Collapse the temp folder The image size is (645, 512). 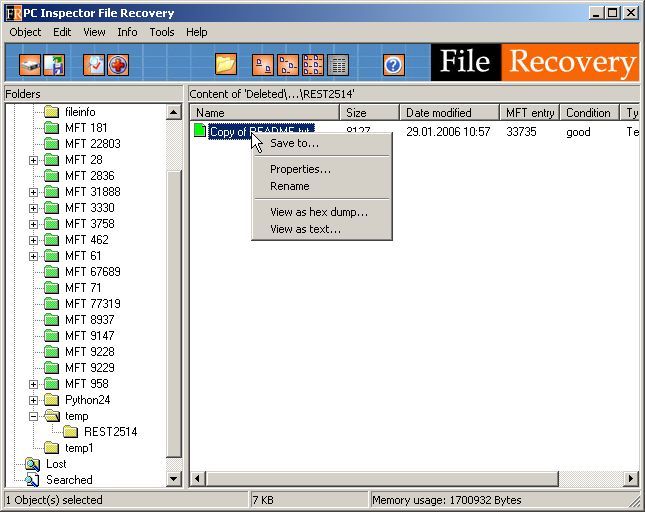tap(33, 416)
